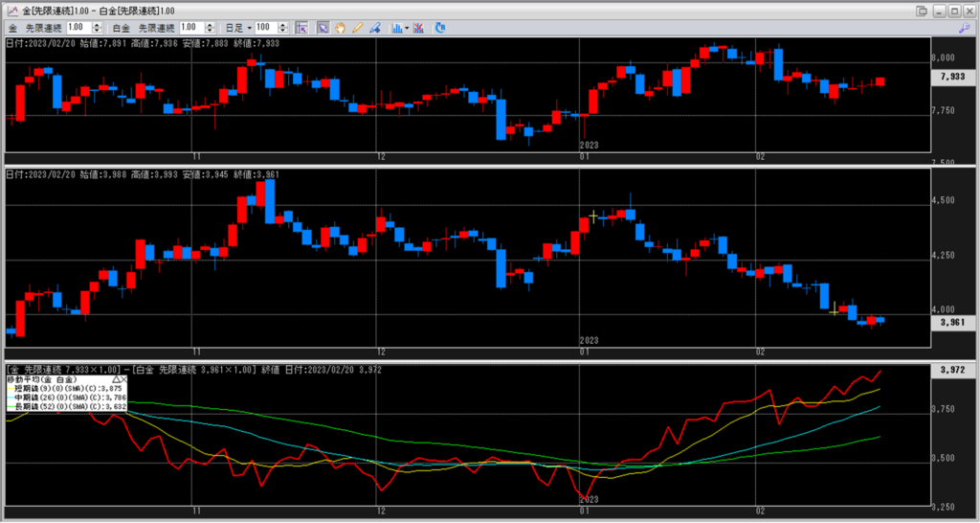Close the moving average legend box
Screen dimensions: 980x523
click(122, 379)
